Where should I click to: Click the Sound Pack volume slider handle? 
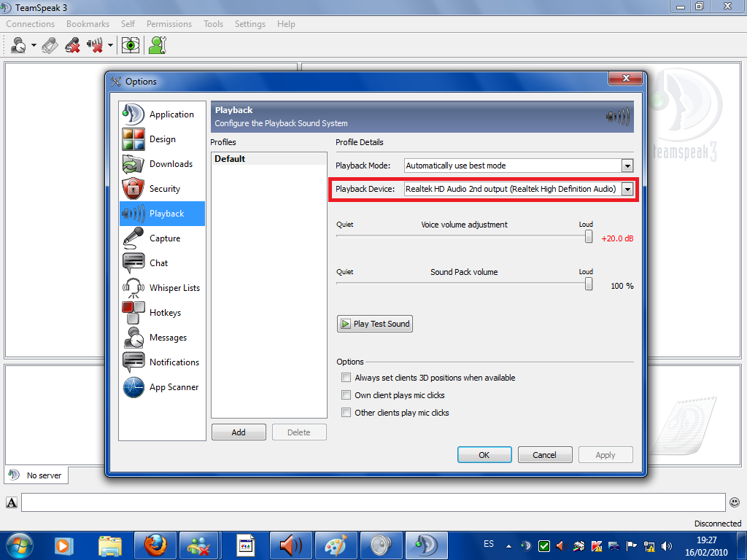[589, 284]
